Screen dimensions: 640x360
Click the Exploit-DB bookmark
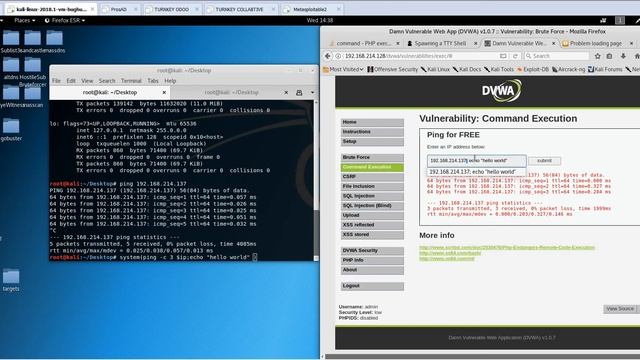click(533, 69)
